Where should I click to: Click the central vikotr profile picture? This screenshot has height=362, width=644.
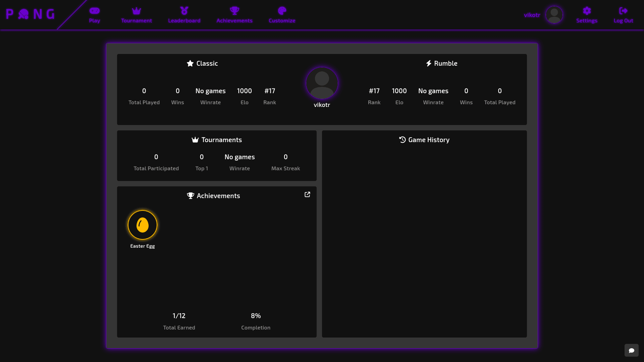point(322,83)
